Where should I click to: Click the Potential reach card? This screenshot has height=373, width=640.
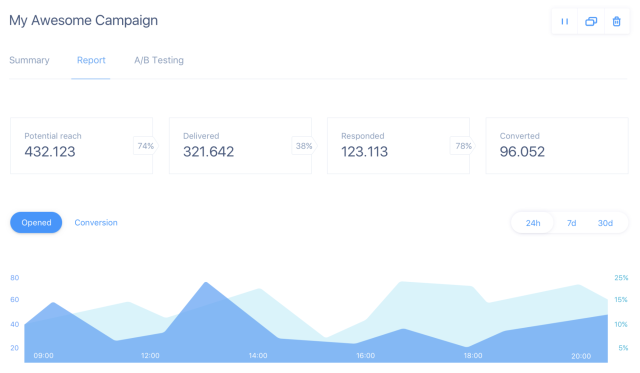coord(82,146)
